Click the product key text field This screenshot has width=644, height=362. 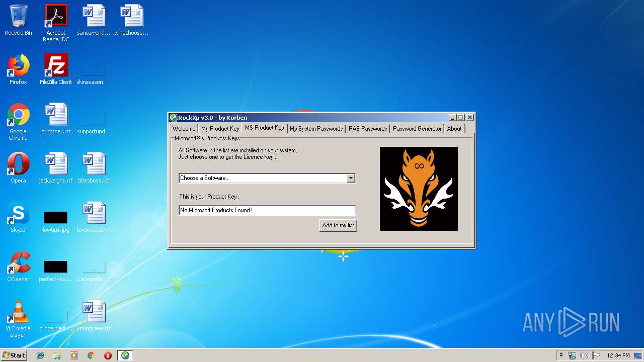click(x=267, y=210)
